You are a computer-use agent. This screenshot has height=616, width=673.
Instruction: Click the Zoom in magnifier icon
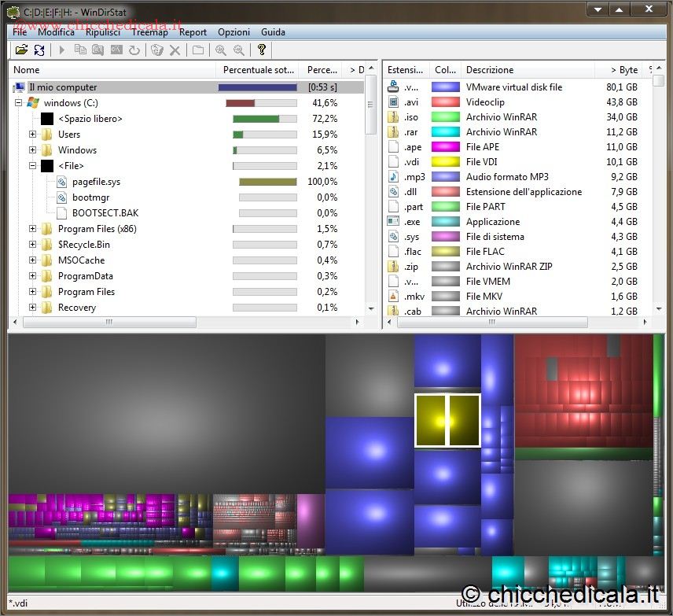click(221, 50)
